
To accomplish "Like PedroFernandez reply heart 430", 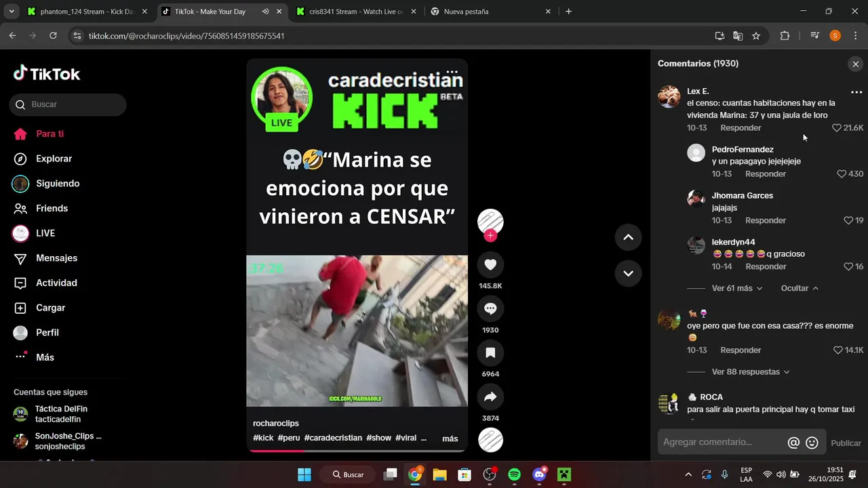I will tap(842, 174).
